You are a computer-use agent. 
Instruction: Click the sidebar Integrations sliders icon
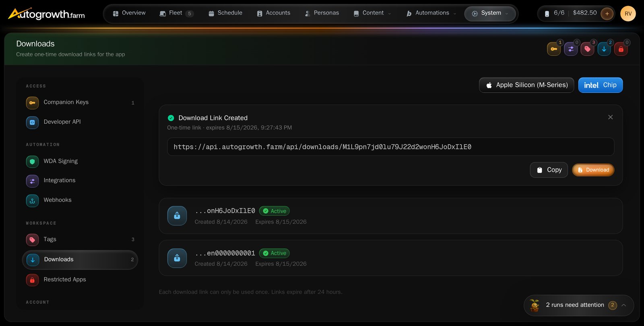coord(32,181)
